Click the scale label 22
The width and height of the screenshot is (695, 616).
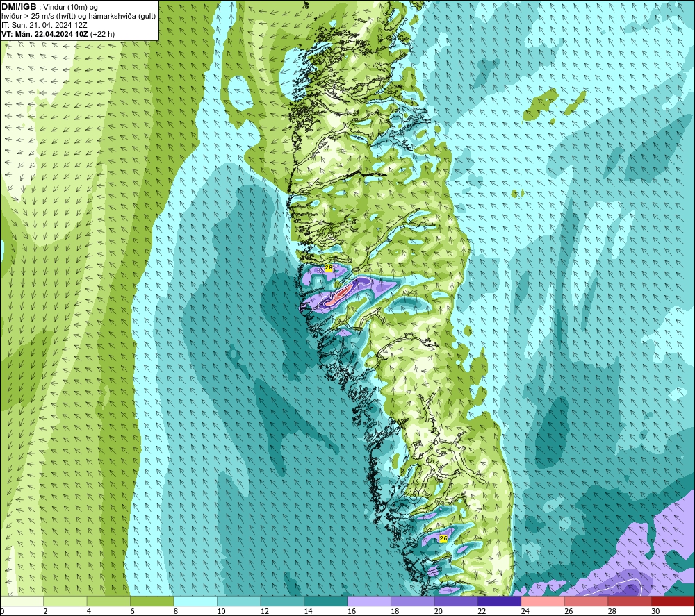(x=482, y=611)
